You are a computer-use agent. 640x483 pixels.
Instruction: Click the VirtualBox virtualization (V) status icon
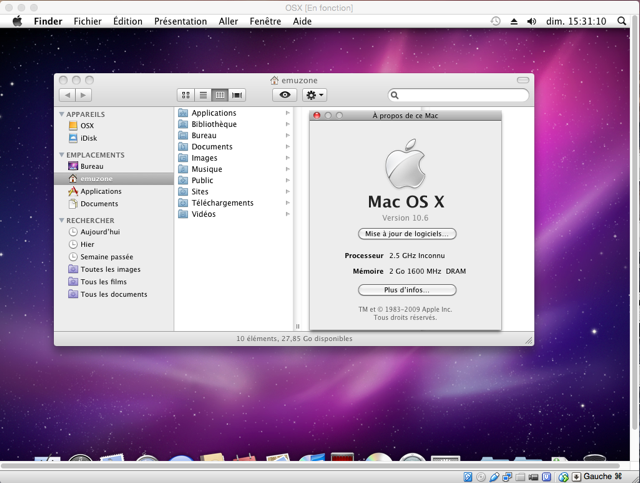coord(546,476)
